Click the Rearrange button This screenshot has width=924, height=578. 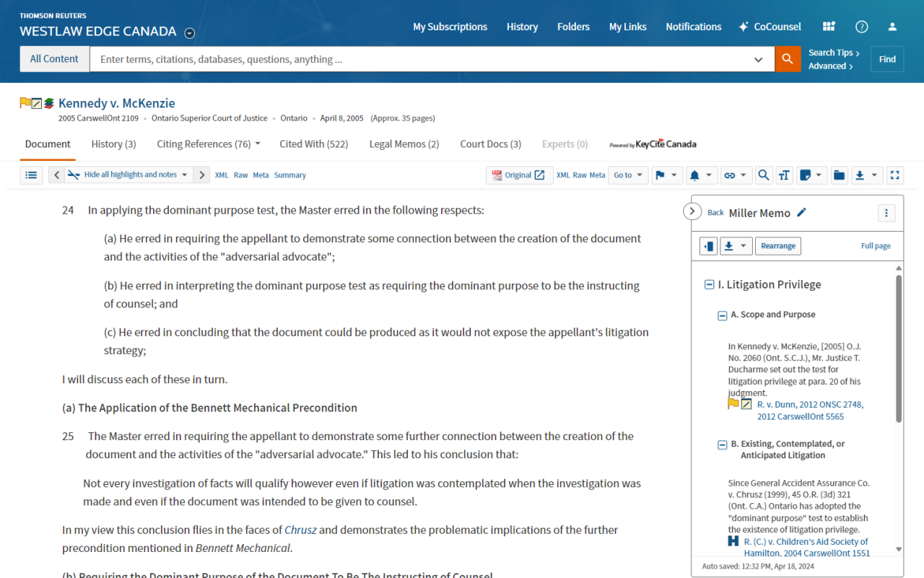(777, 246)
